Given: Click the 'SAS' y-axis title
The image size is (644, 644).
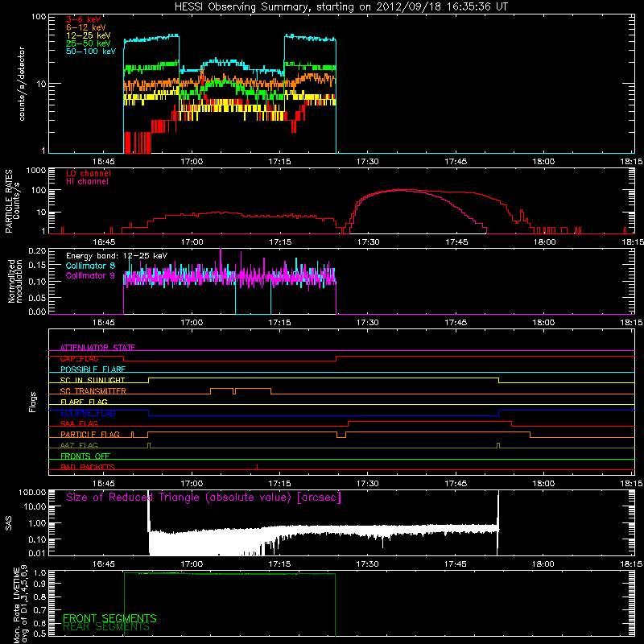Looking at the screenshot, I should [x=9, y=523].
